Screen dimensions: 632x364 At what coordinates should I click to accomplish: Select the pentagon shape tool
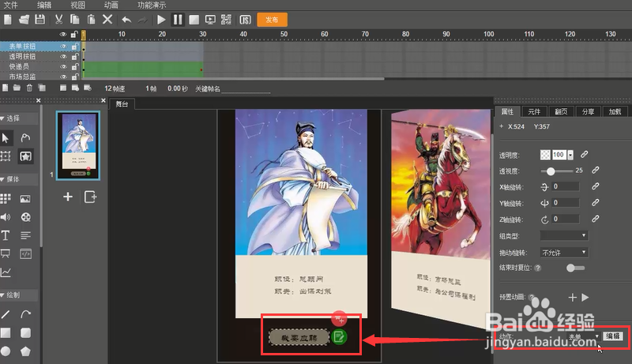pyautogui.click(x=25, y=351)
